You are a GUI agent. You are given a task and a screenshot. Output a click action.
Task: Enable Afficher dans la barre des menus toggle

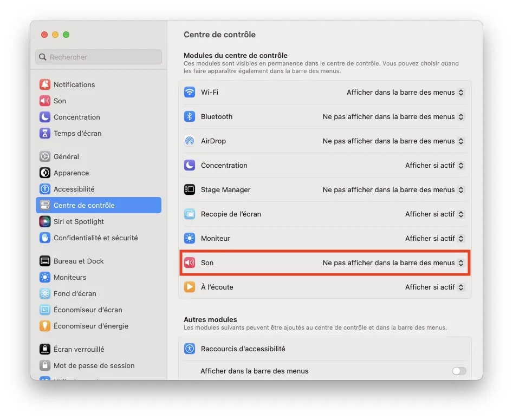[458, 371]
